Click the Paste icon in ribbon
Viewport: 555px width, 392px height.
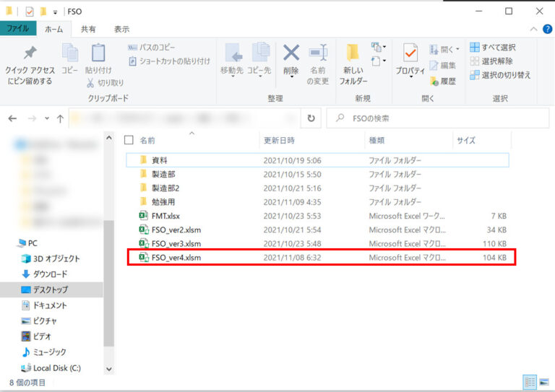coord(98,54)
